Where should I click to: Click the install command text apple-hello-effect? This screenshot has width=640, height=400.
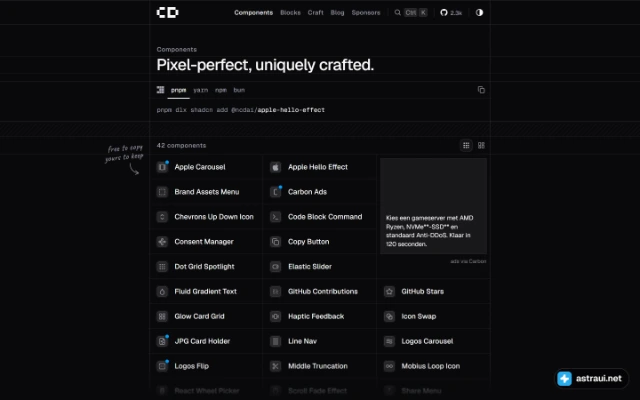point(291,110)
